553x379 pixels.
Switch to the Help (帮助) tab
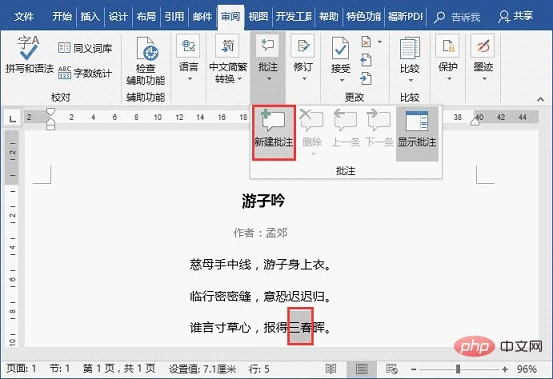(x=329, y=16)
